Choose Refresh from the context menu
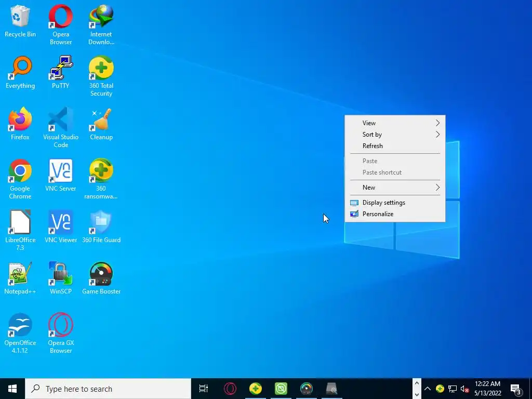 (x=395, y=146)
